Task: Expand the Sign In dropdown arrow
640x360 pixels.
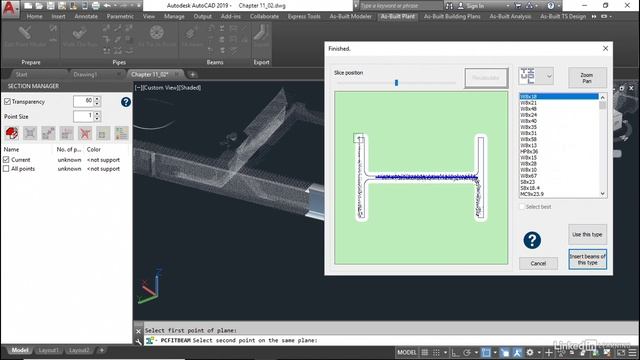Action: (x=507, y=6)
